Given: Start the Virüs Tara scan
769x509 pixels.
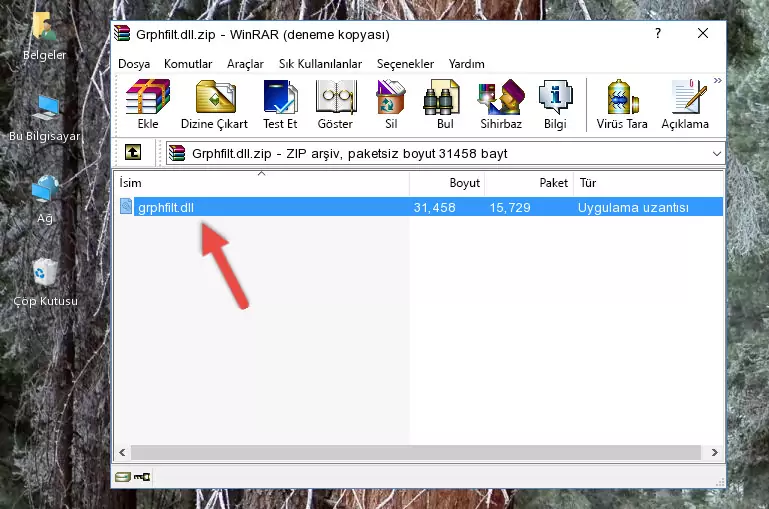Looking at the screenshot, I should pyautogui.click(x=622, y=104).
